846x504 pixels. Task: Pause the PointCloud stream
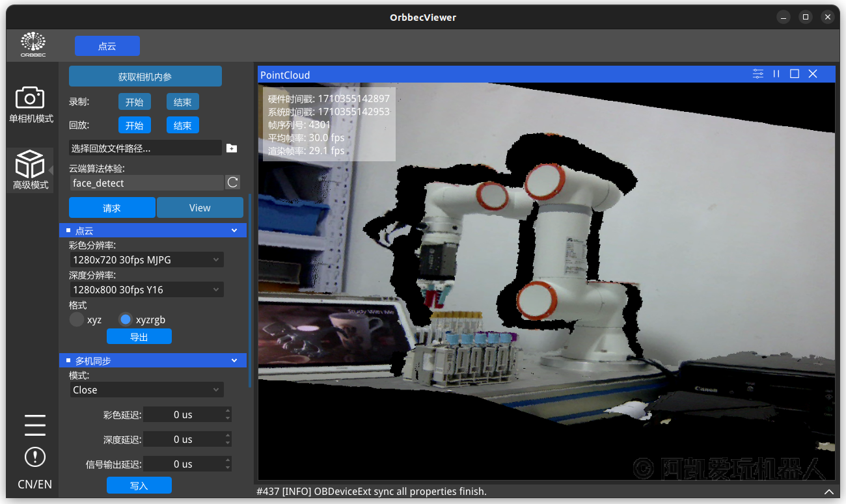click(776, 74)
